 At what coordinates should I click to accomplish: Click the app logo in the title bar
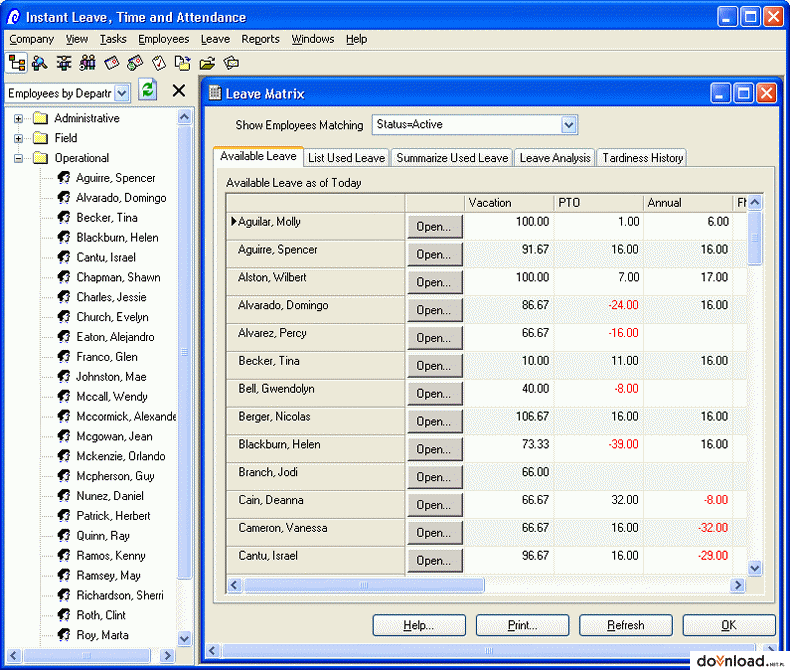tap(13, 17)
